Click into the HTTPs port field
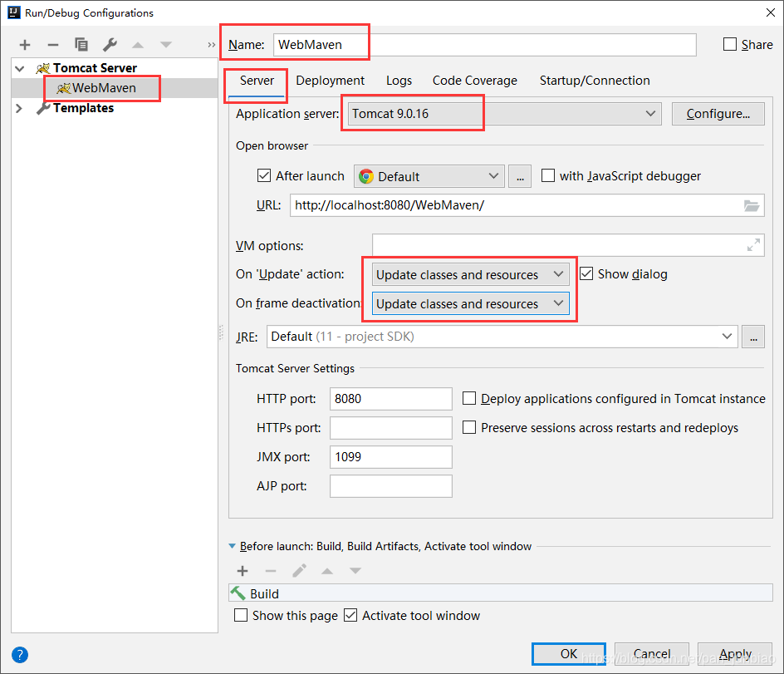The width and height of the screenshot is (784, 674). click(391, 428)
